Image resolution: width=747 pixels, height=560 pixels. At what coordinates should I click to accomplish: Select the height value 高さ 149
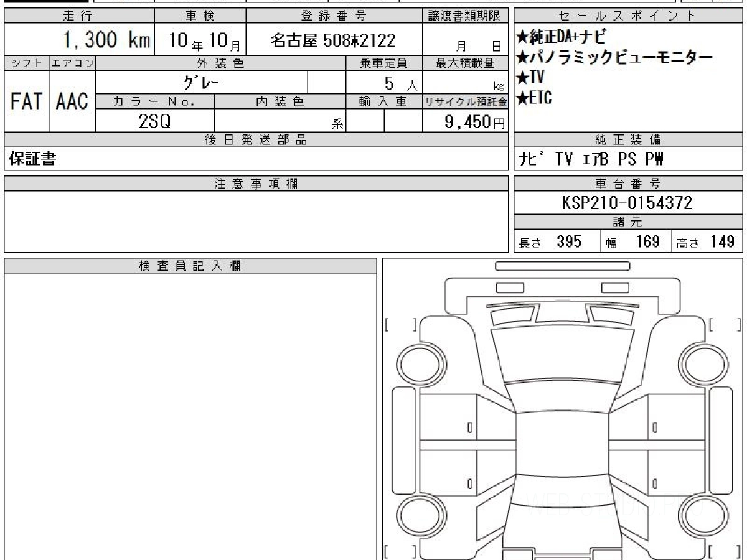click(705, 241)
